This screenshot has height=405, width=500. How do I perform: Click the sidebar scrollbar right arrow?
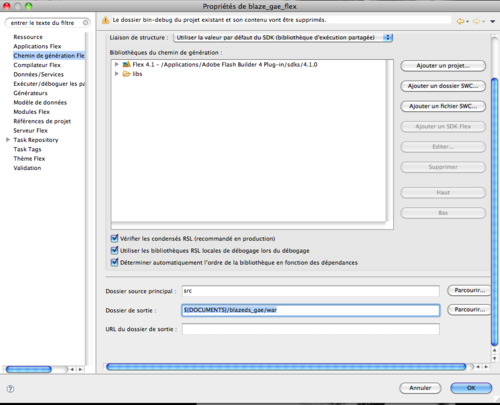coord(80,369)
